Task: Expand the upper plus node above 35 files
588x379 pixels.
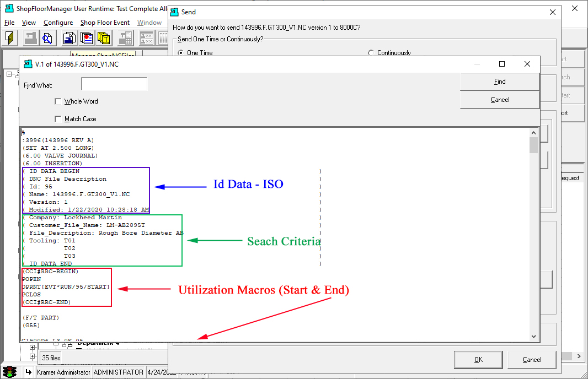Action: [32, 347]
